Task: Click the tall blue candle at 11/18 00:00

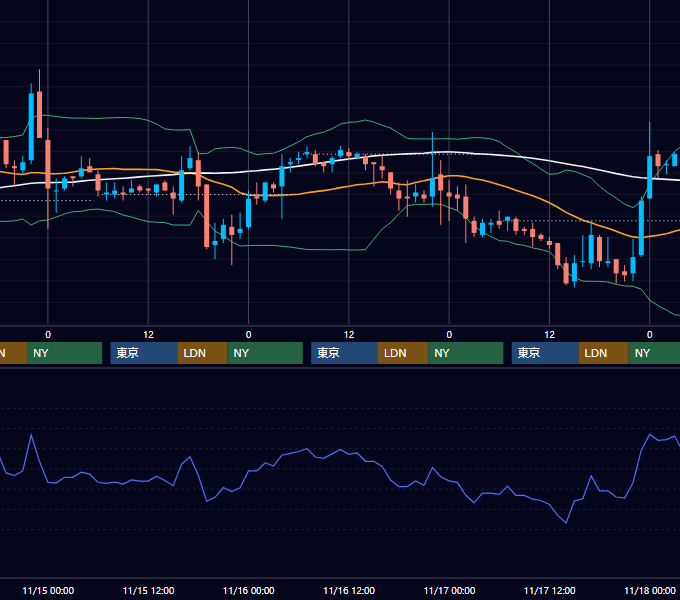Action: 650,177
